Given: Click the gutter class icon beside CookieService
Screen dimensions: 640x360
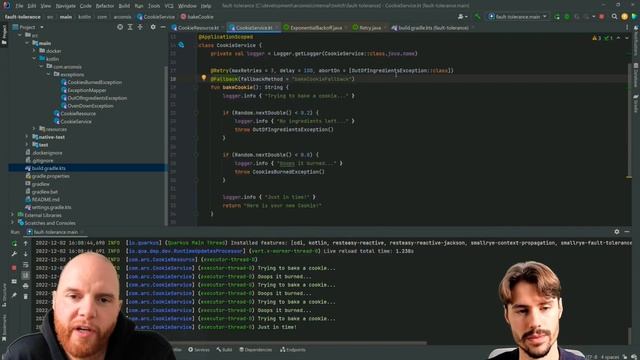Looking at the screenshot, I should pyautogui.click(x=181, y=45).
